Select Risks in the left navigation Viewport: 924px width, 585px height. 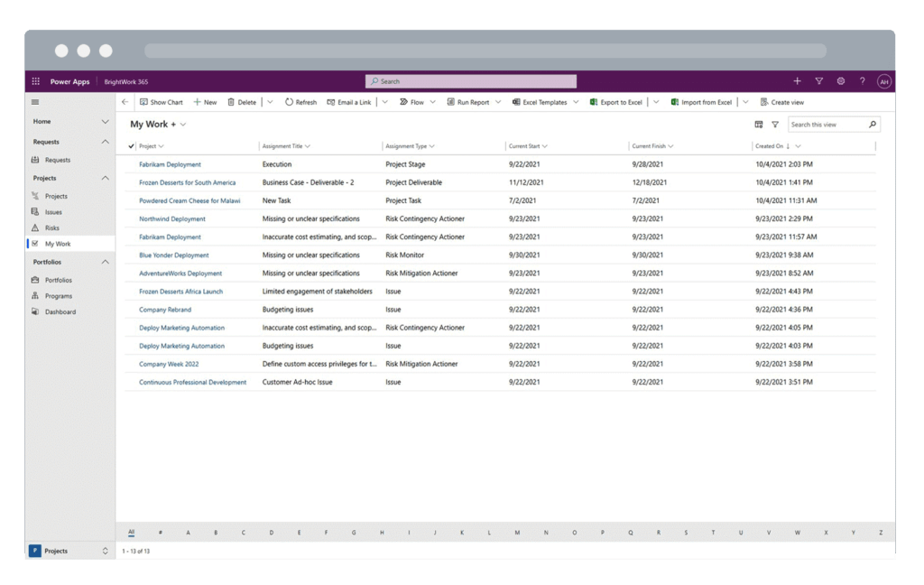click(52, 227)
